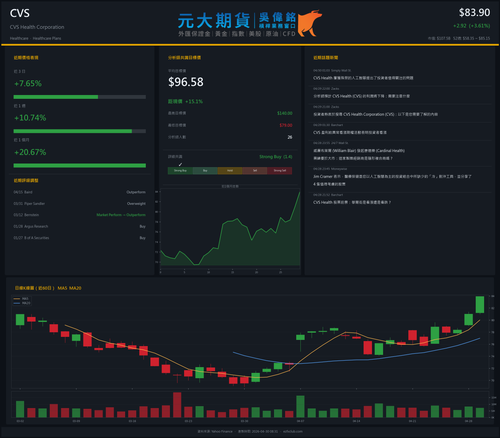The image size is (500, 438).
Task: Click the $96.58 average target price
Action: (186, 82)
